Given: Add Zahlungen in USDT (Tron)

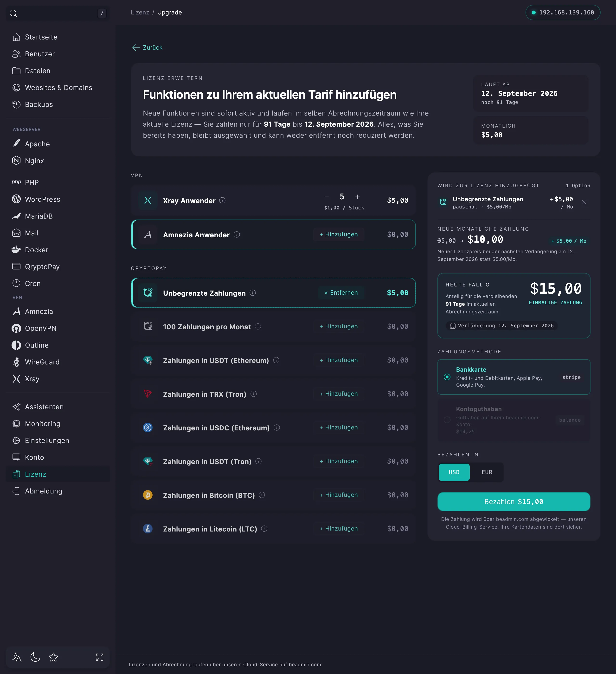Looking at the screenshot, I should 339,461.
